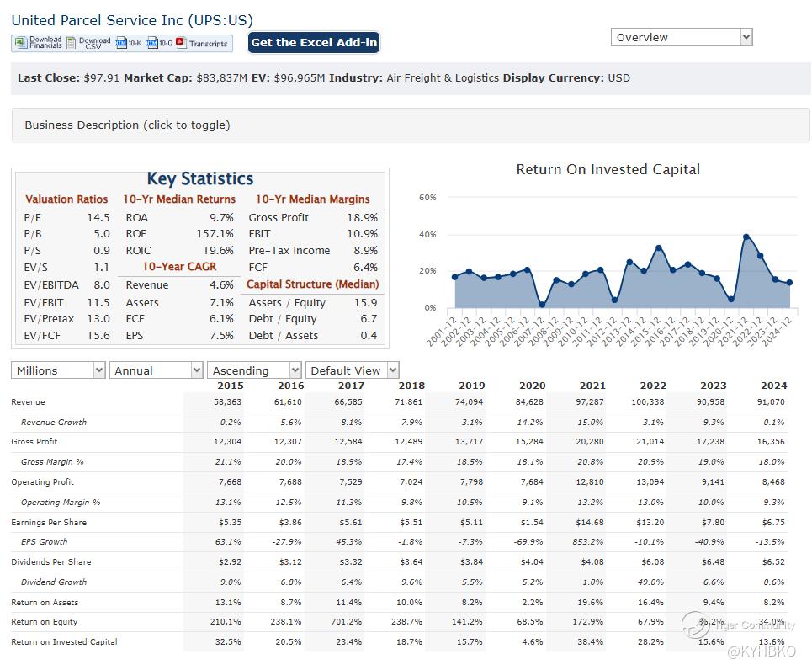Click the Earnings Per Share row label
Screen dimensions: 812x670
click(49, 523)
